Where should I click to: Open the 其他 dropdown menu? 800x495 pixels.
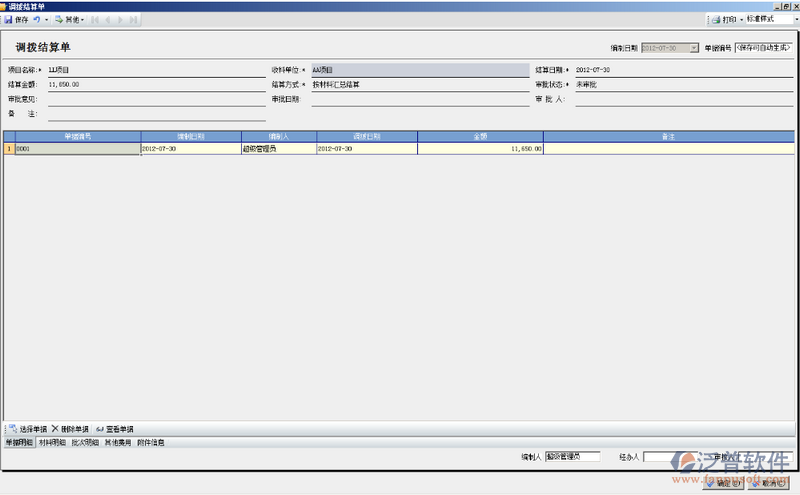pyautogui.click(x=70, y=20)
